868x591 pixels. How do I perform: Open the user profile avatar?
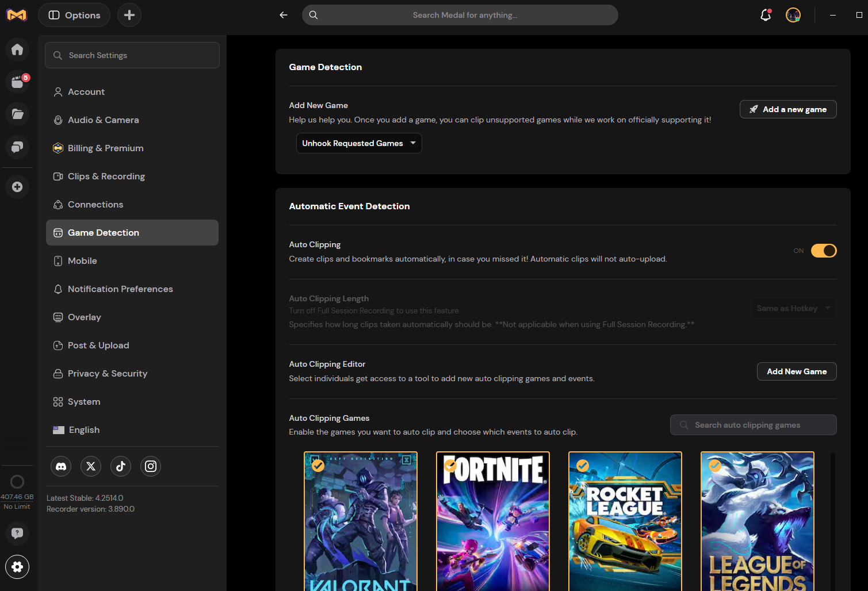pos(793,15)
